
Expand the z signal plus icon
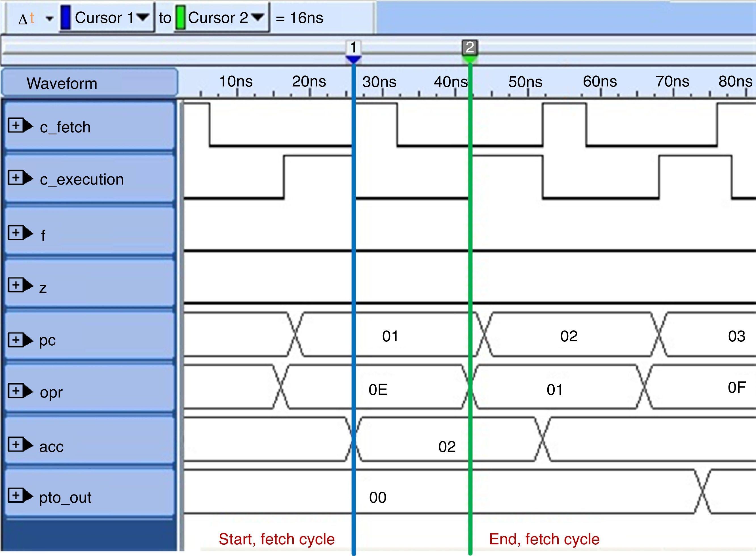click(x=16, y=285)
